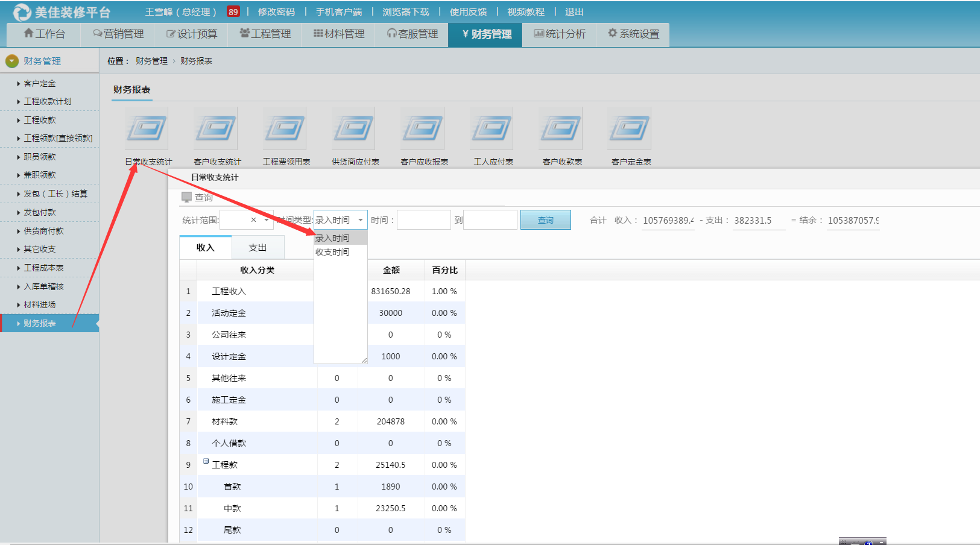Click the start 时间 input field
This screenshot has width=980, height=545.
pyautogui.click(x=423, y=219)
